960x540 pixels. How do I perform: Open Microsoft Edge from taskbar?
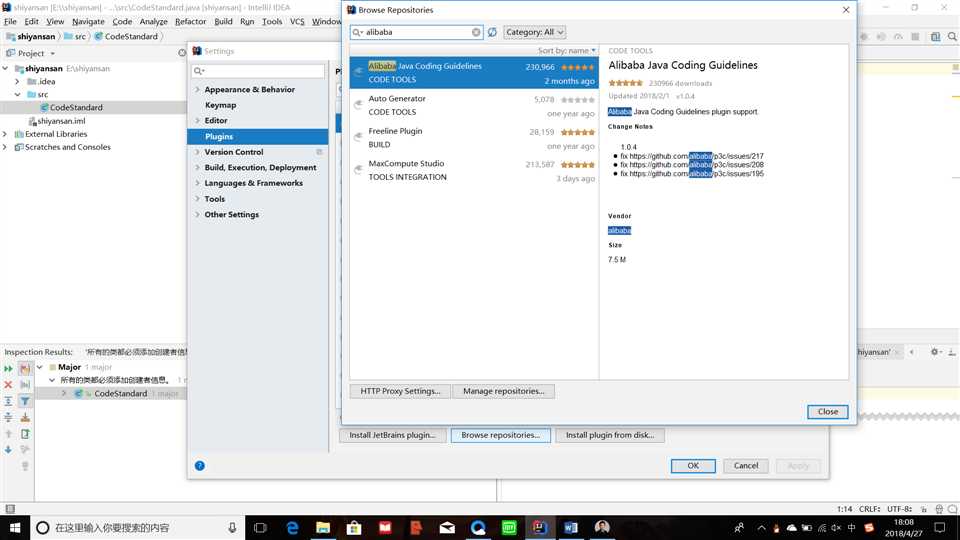pyautogui.click(x=292, y=527)
